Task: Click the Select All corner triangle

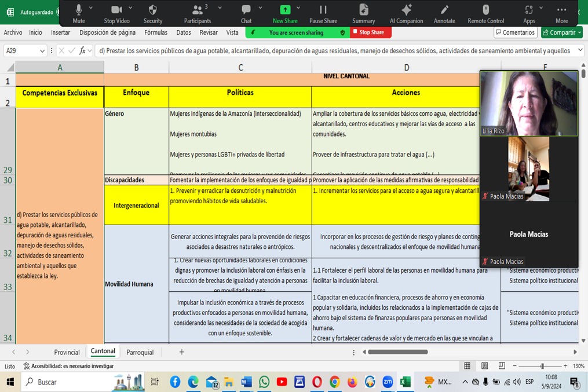Action: [11, 68]
